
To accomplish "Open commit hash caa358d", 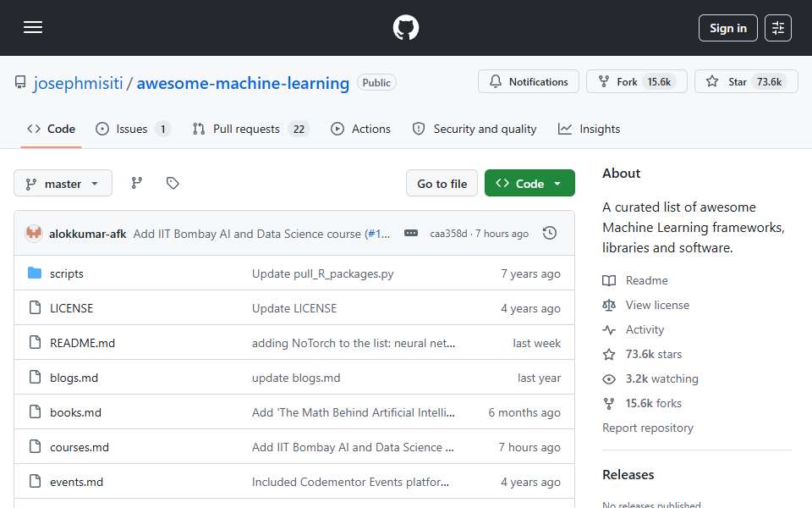I will point(448,234).
